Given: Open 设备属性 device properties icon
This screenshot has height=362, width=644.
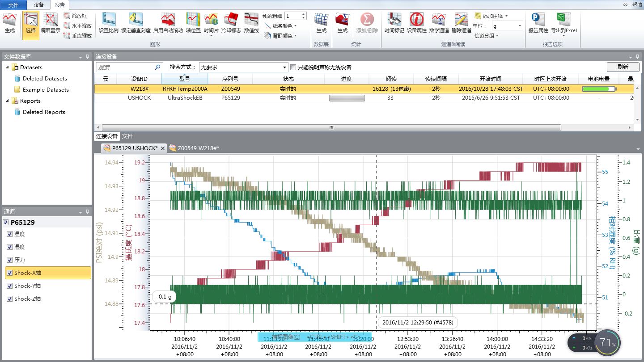Looking at the screenshot, I should 417,20.
